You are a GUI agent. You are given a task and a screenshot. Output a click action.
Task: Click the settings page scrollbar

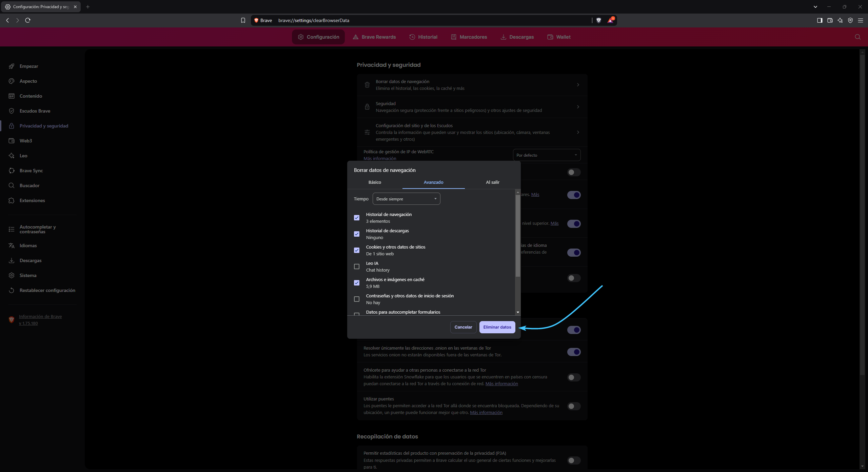862,214
